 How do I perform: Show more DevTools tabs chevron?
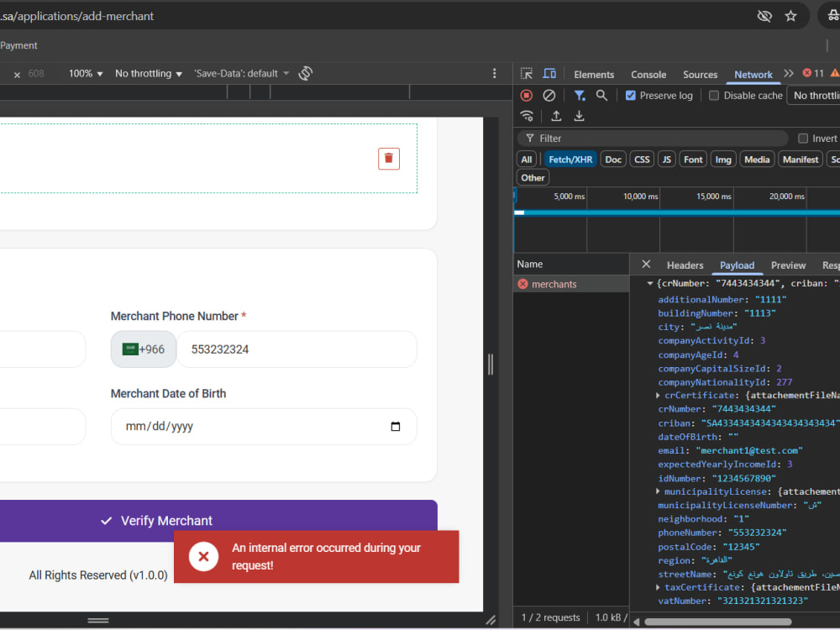(x=789, y=74)
